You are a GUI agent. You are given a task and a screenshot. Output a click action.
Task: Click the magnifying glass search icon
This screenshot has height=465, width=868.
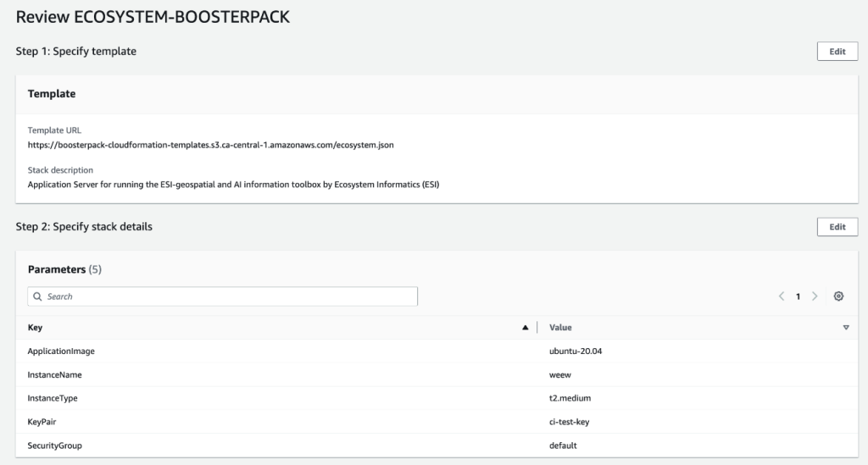click(38, 296)
